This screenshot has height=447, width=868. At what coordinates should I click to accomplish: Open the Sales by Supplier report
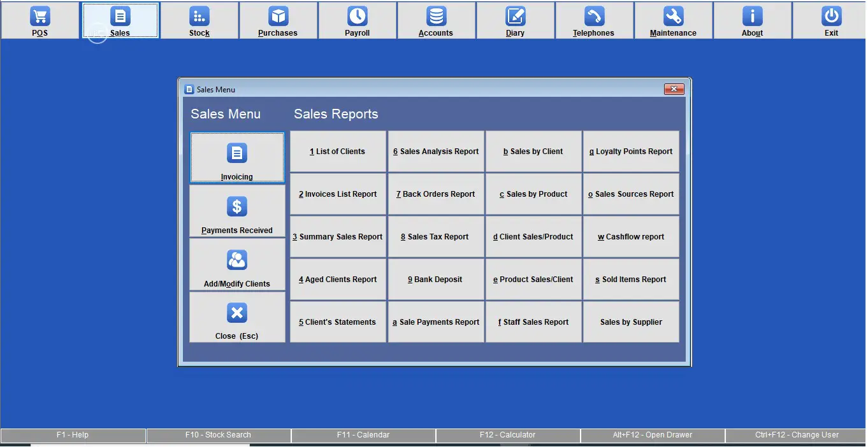click(631, 322)
